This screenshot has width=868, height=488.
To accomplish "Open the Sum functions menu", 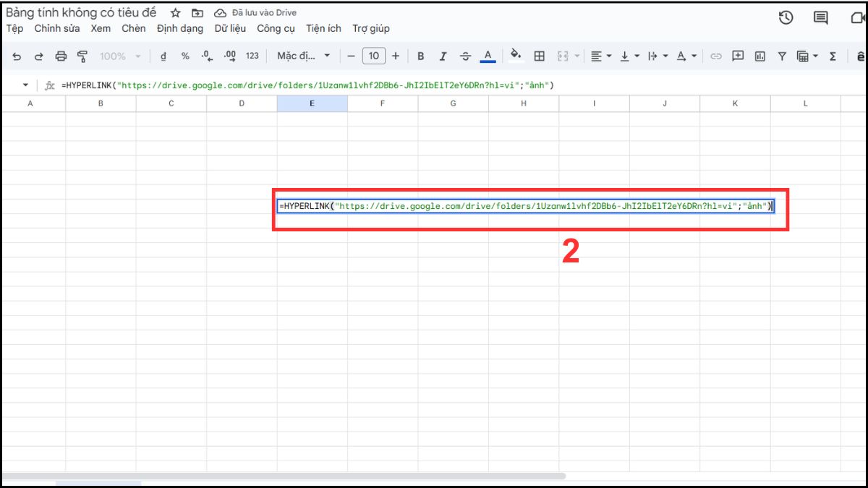I will 834,56.
